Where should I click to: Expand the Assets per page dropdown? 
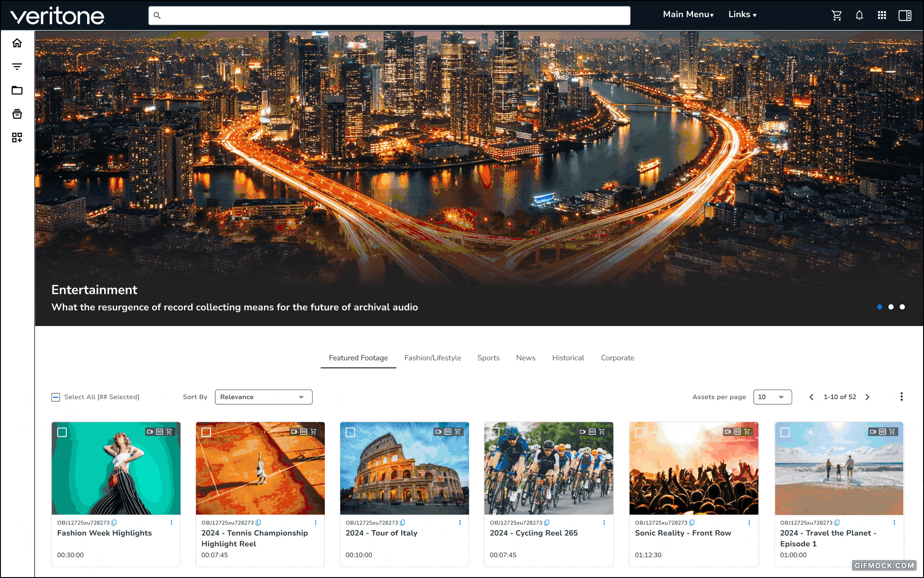772,397
